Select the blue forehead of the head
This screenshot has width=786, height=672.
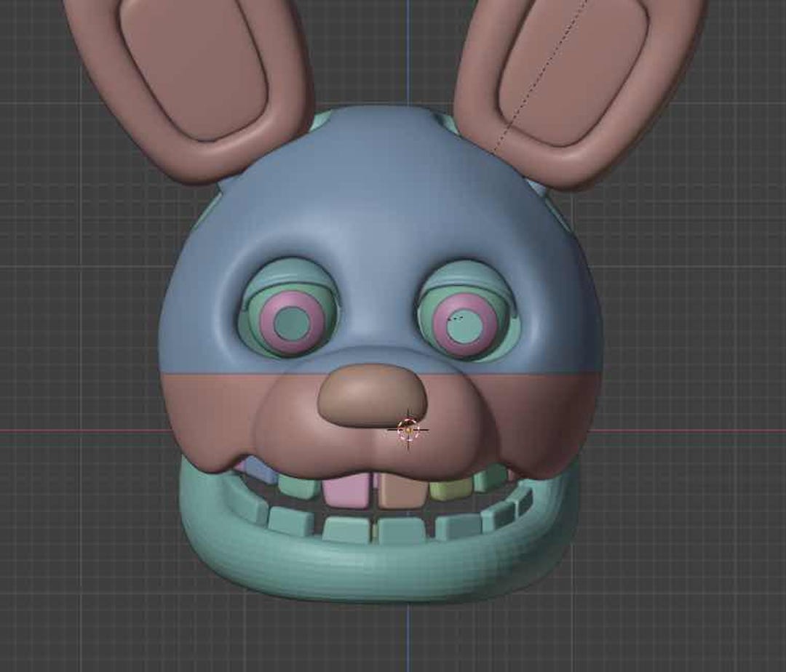tap(381, 200)
